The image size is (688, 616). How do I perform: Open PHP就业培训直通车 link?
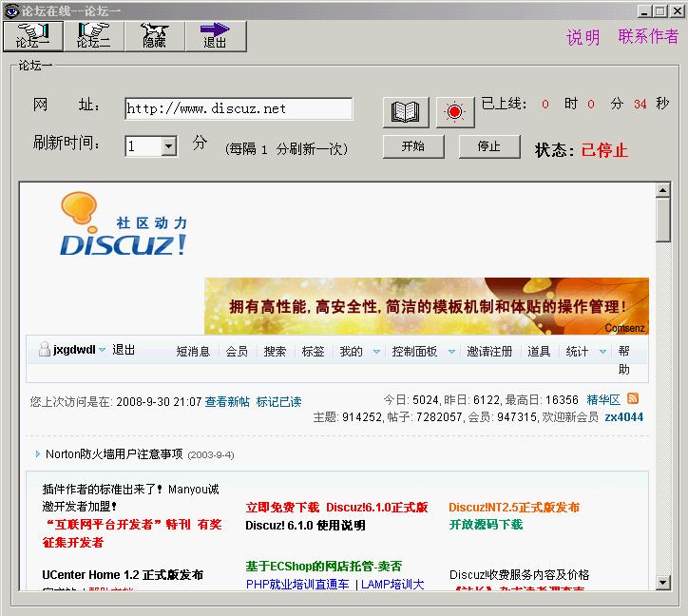click(x=297, y=585)
